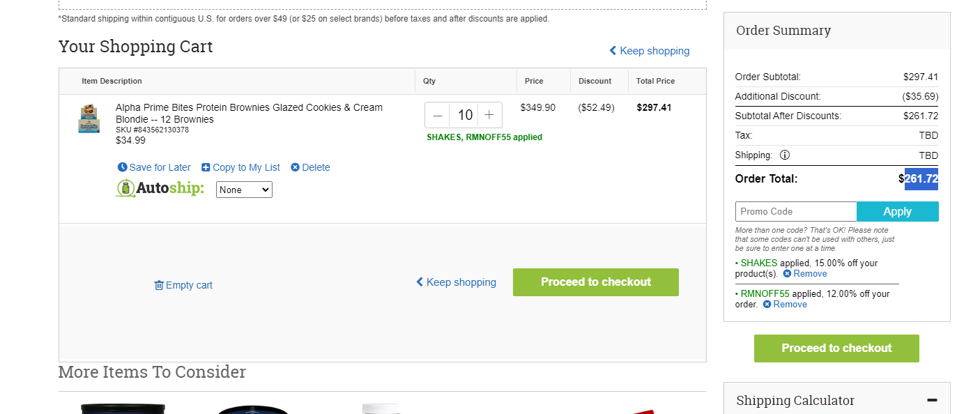The height and width of the screenshot is (414, 980).
Task: Click the quantity field showing 10
Action: click(464, 115)
